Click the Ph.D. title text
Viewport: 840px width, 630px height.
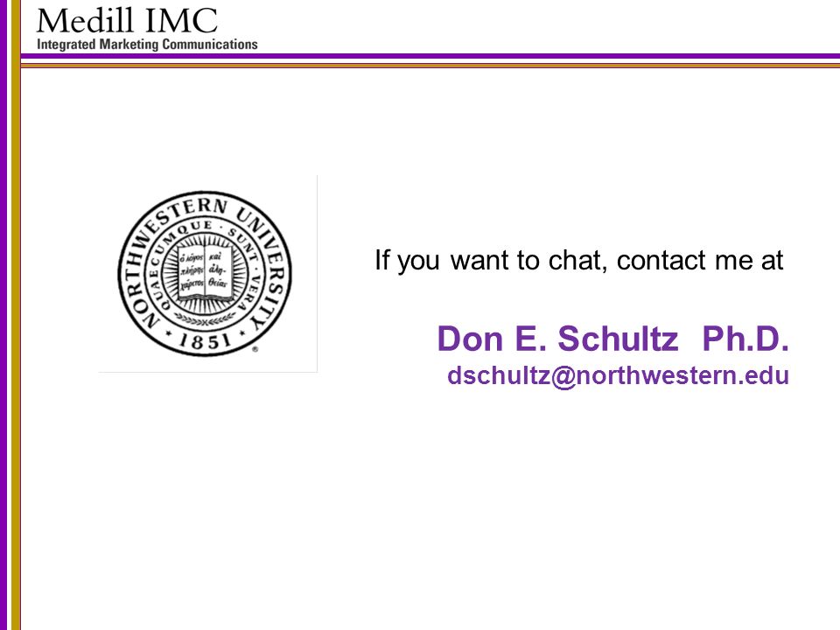click(x=745, y=339)
